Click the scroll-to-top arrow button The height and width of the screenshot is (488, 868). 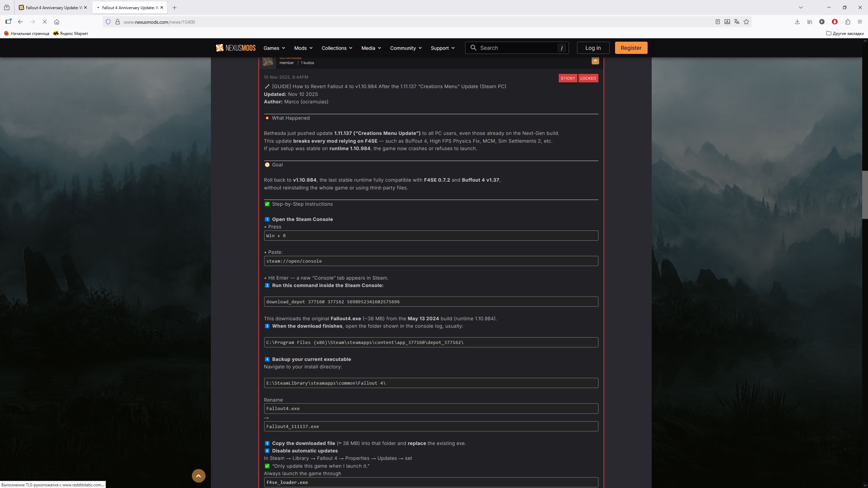[199, 476]
